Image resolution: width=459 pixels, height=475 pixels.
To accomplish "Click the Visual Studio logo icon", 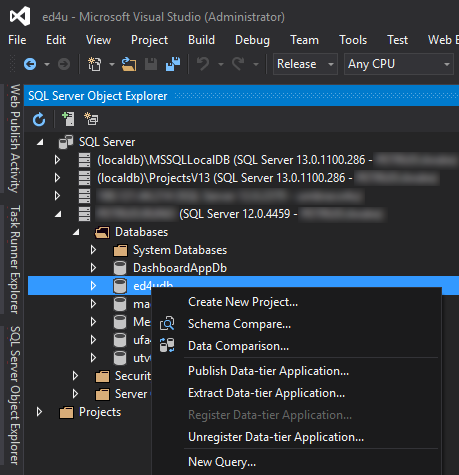I will click(20, 16).
